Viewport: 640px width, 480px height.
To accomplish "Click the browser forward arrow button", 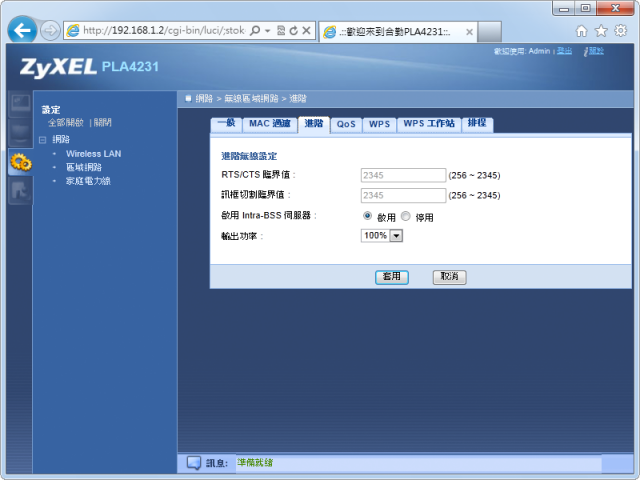I will tap(50, 31).
